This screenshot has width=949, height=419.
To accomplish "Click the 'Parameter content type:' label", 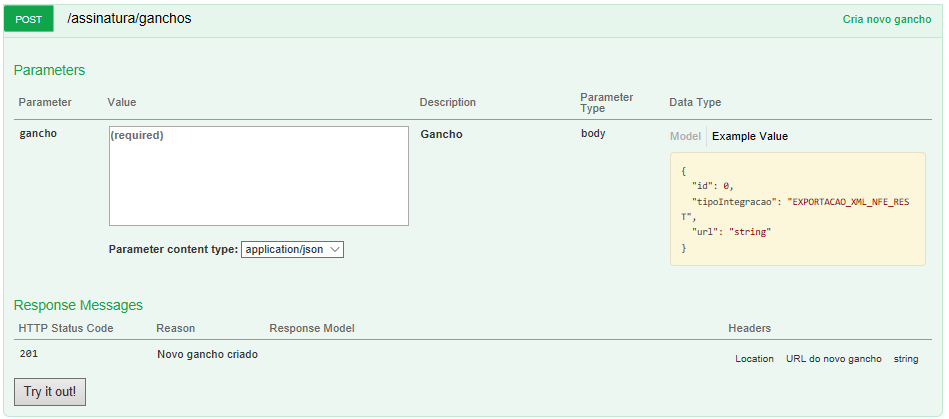I will (x=173, y=249).
